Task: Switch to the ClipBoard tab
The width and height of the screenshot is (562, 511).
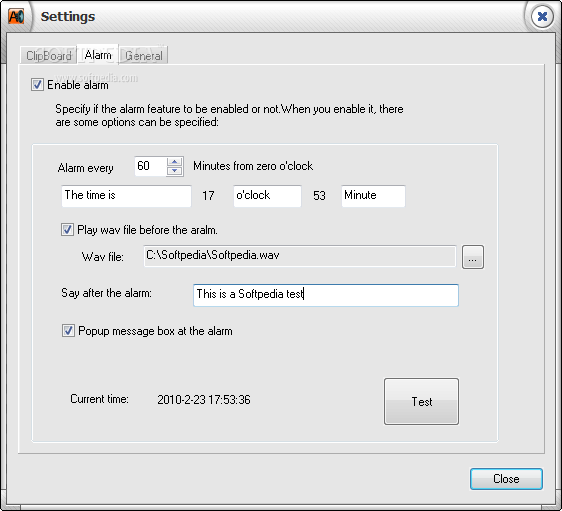Action: pos(48,56)
